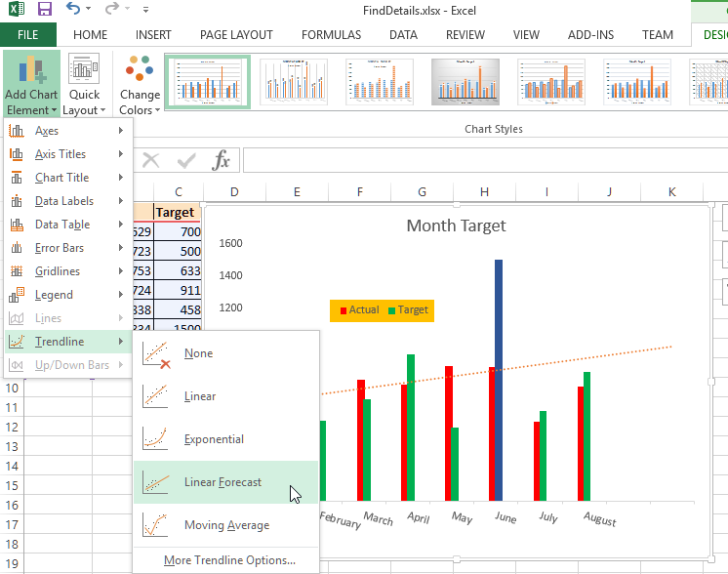Image resolution: width=728 pixels, height=574 pixels.
Task: Switch to the INSERT ribbon tab
Action: pyautogui.click(x=153, y=35)
